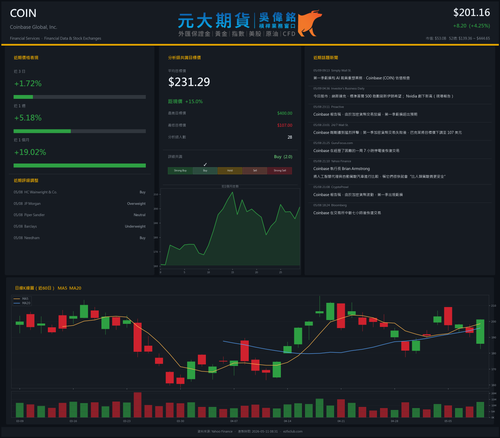Click the $231.29 average target price
Image resolution: width=500 pixels, height=438 pixels.
point(189,82)
